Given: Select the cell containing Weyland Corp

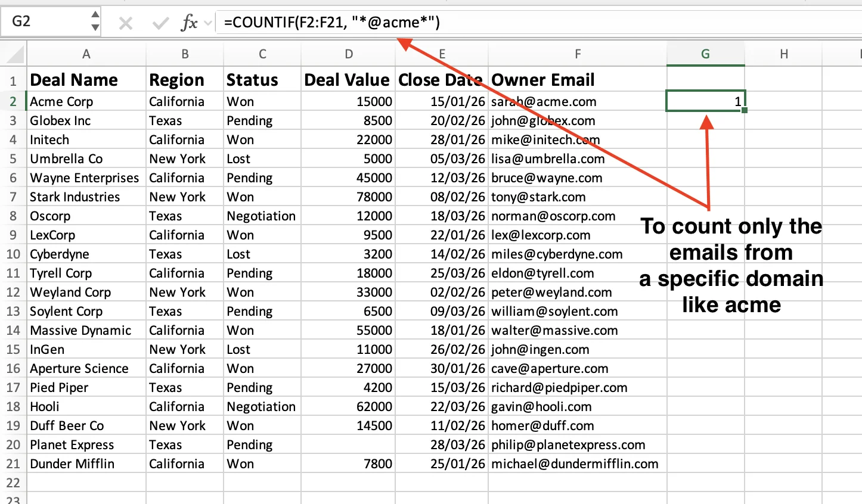Looking at the screenshot, I should pos(86,293).
